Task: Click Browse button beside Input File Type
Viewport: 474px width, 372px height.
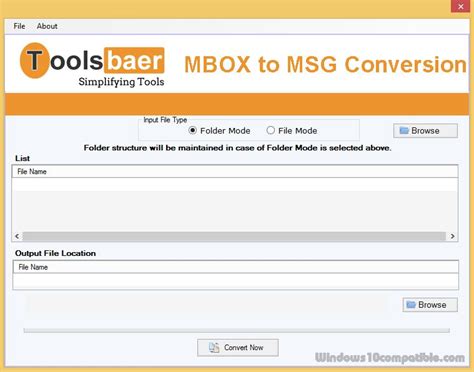Action: pos(425,131)
